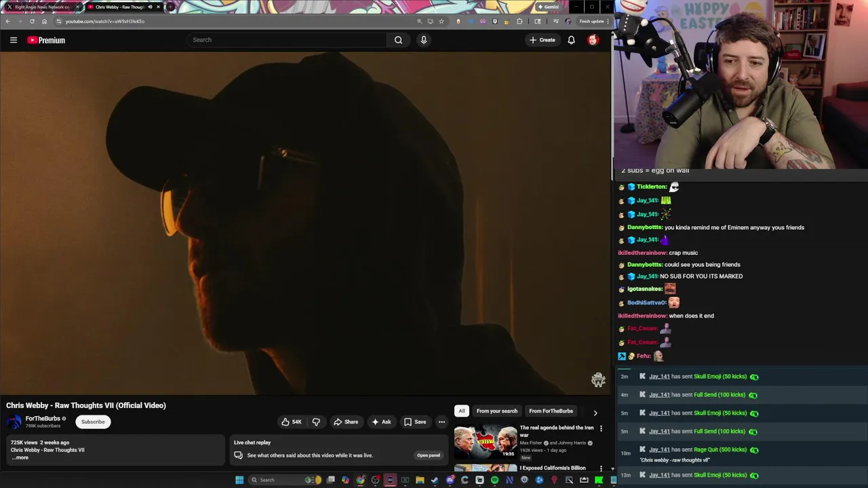Open options for California's Billion video
Viewport: 868px width, 488px height.
601,468
